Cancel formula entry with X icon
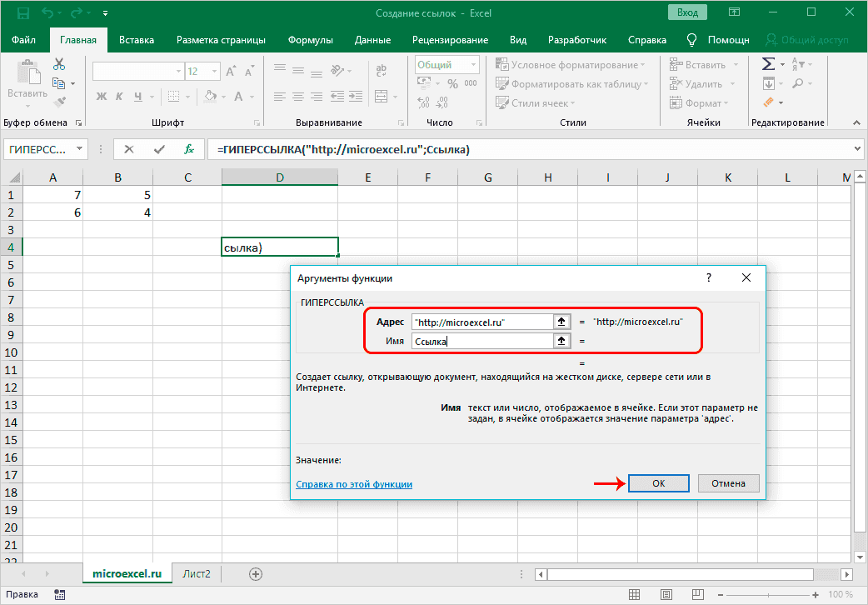 tap(129, 149)
